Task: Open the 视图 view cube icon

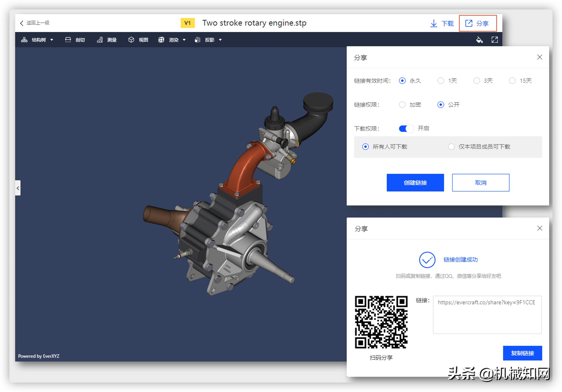Action: (x=131, y=40)
